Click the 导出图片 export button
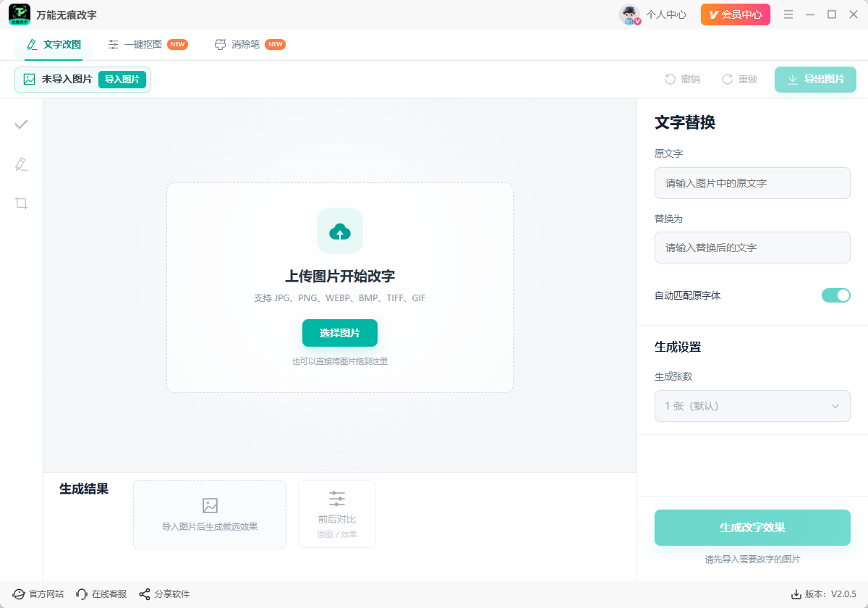Screen dimensions: 868x608 (x=815, y=80)
